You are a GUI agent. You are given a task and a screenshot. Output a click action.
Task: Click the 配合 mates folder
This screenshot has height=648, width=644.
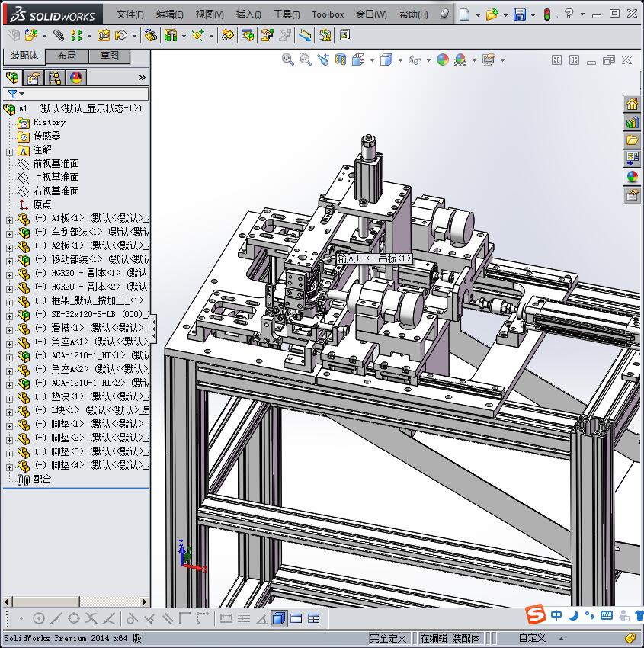pos(42,479)
